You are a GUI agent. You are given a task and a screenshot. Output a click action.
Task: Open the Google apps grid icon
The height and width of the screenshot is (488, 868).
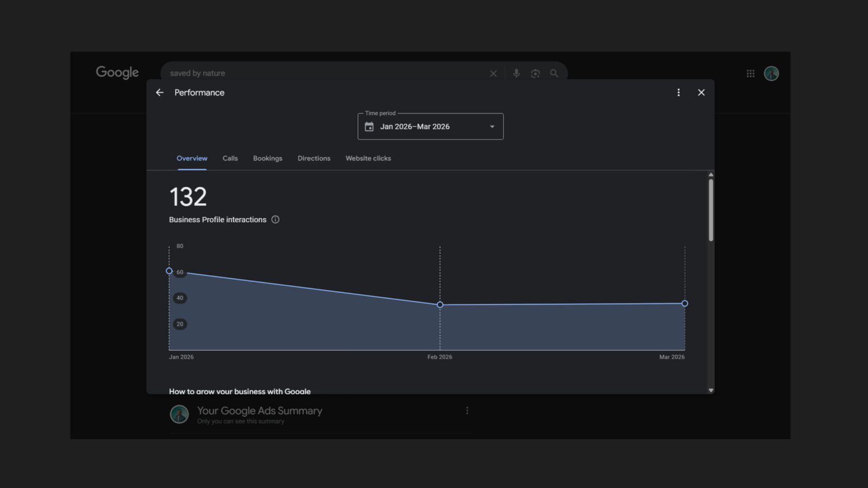751,73
